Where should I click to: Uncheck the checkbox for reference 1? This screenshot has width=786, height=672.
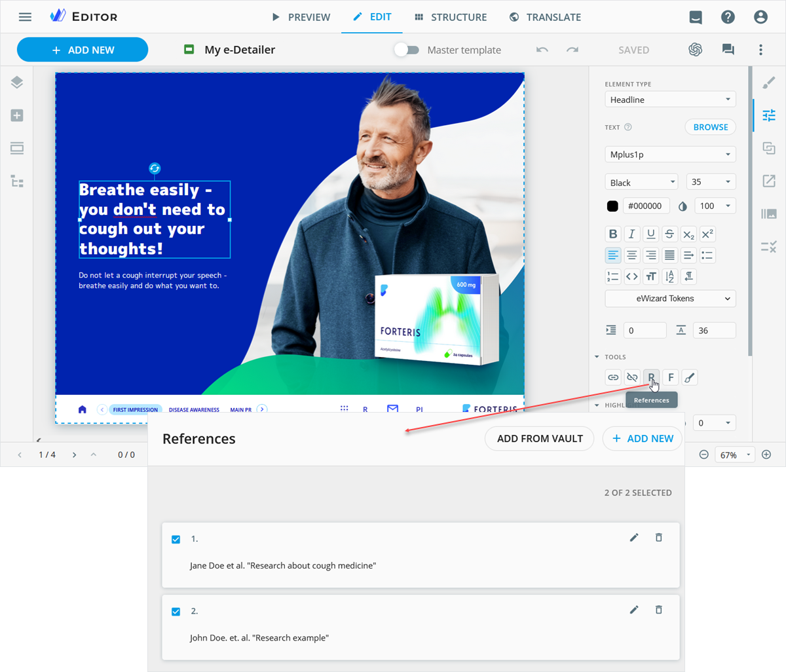(176, 540)
